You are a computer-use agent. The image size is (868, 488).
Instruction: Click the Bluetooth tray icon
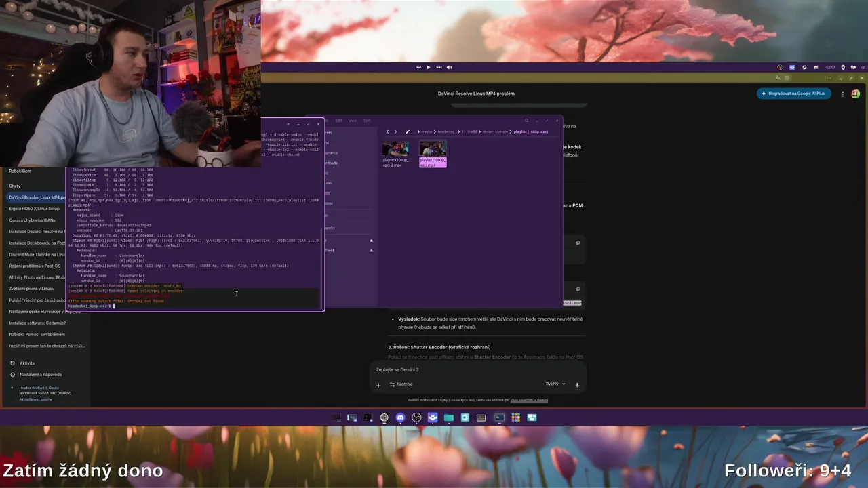point(843,67)
